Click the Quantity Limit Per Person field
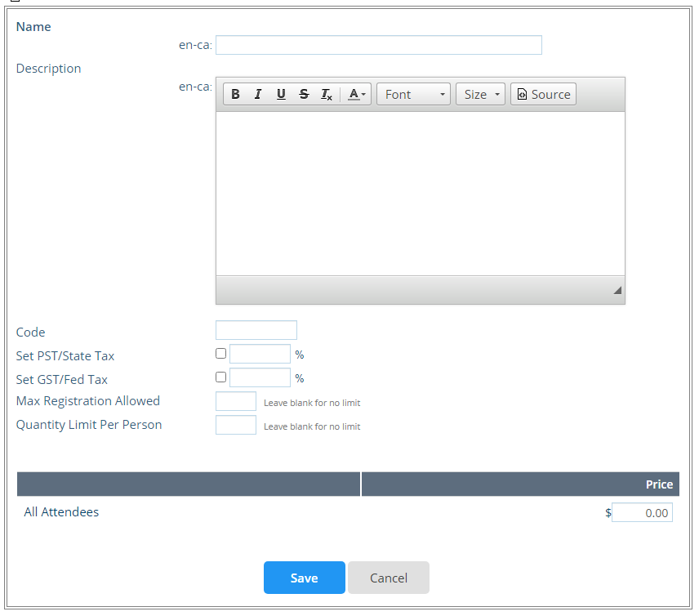Image resolution: width=699 pixels, height=616 pixels. click(235, 425)
